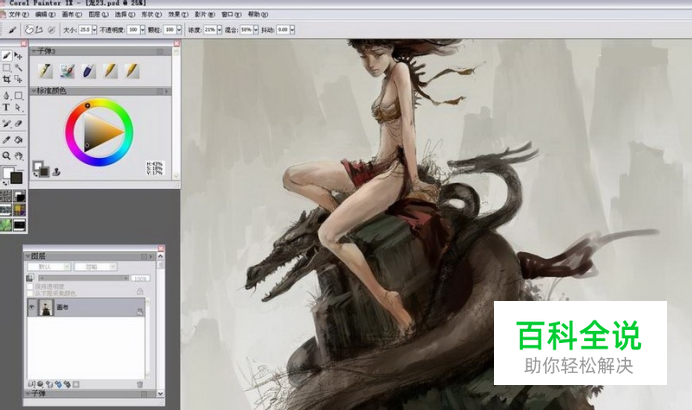Select the Selection Adjuster tool
Viewport: 692px width, 410px height.
click(18, 79)
